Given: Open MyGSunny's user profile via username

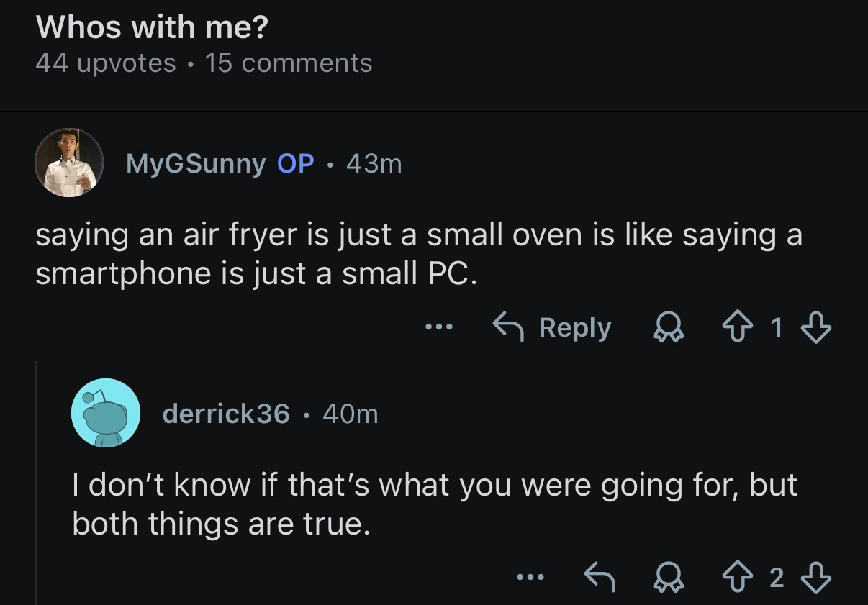Looking at the screenshot, I should coord(196,164).
